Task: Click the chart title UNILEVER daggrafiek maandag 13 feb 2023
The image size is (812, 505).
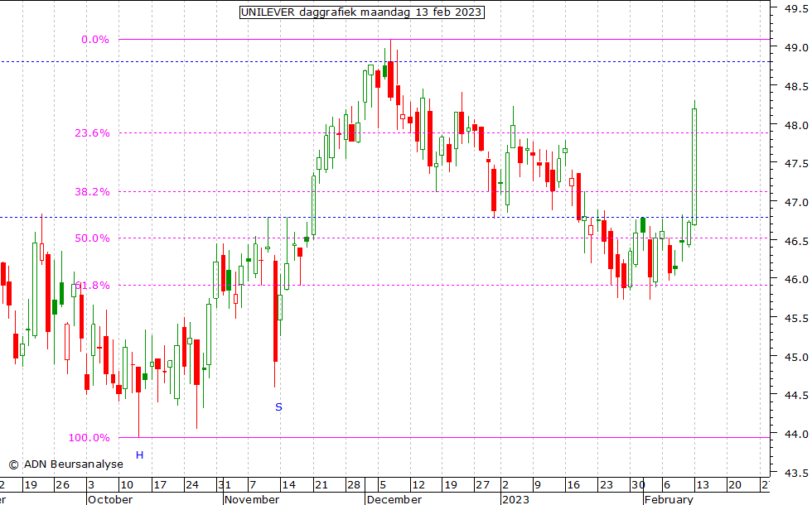Action: [361, 12]
